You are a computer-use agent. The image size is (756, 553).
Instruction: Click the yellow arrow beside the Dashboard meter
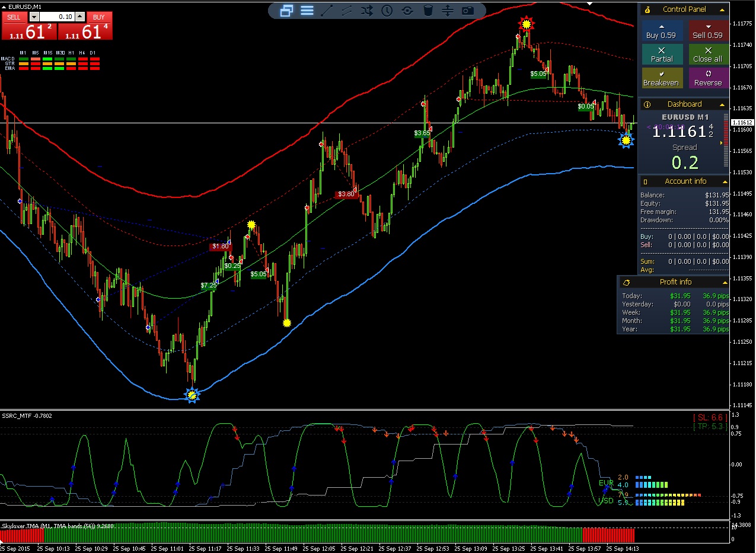721,143
